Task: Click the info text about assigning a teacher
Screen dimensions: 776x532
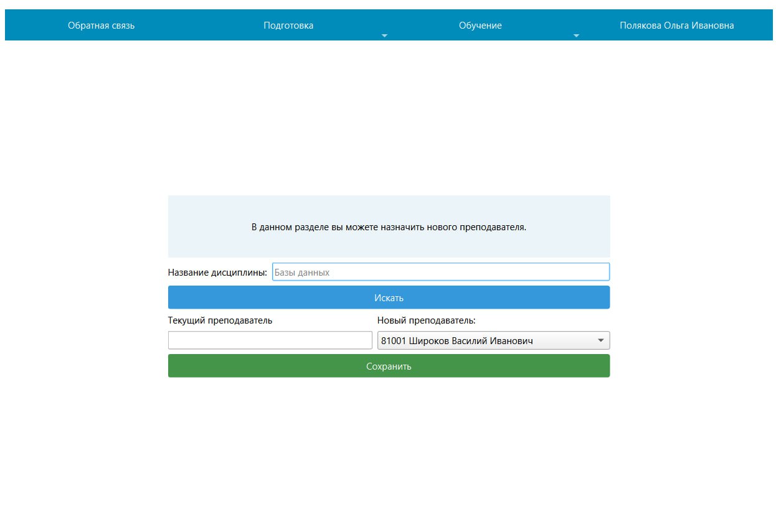Action: tap(389, 227)
